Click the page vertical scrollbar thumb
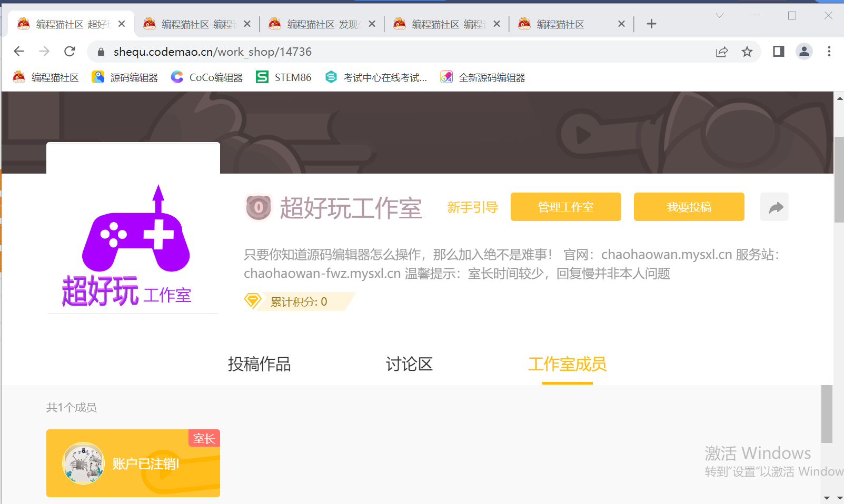 point(839,179)
